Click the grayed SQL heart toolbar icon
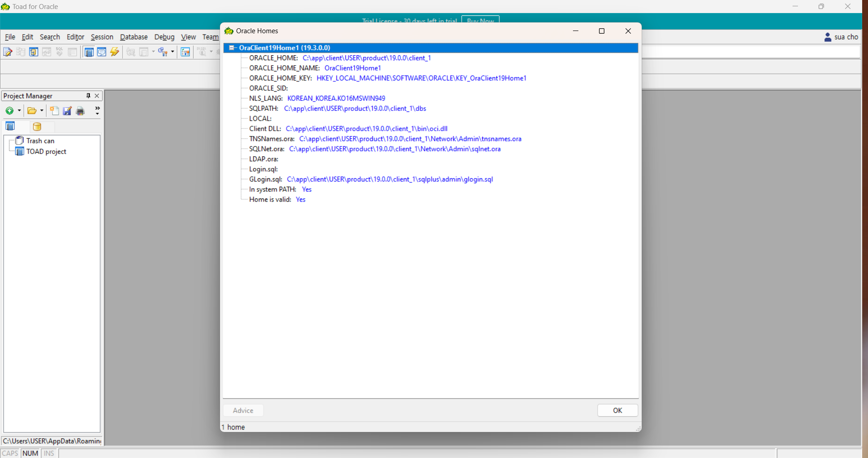This screenshot has height=458, width=868. click(x=59, y=52)
